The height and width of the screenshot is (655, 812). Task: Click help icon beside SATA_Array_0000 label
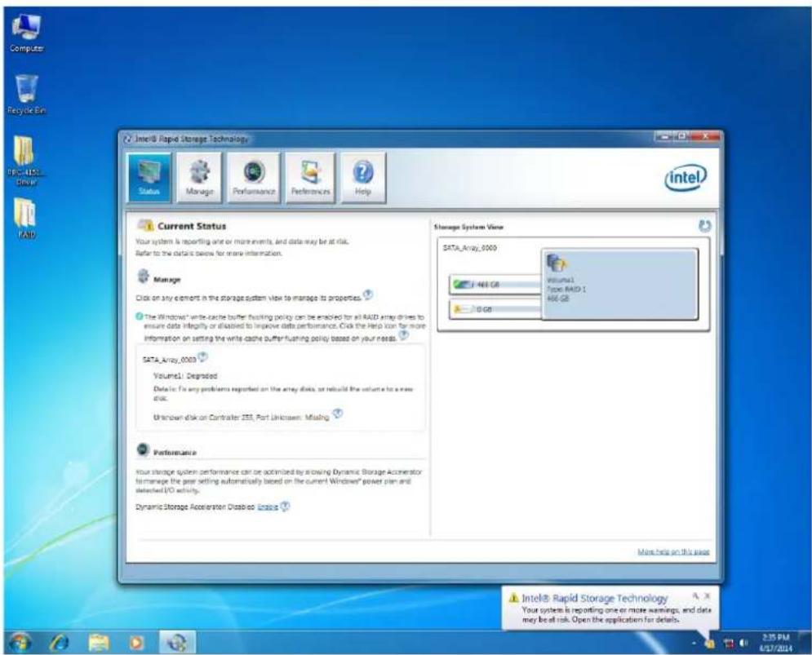pos(202,356)
